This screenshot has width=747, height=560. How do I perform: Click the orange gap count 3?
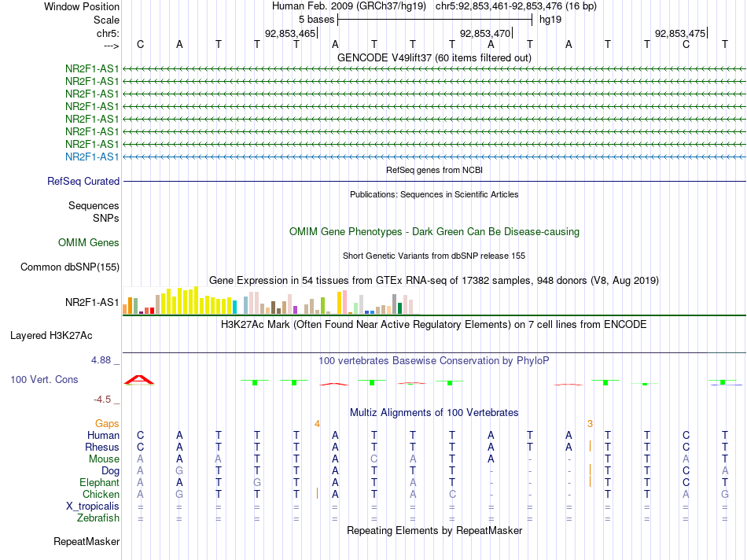pyautogui.click(x=591, y=424)
